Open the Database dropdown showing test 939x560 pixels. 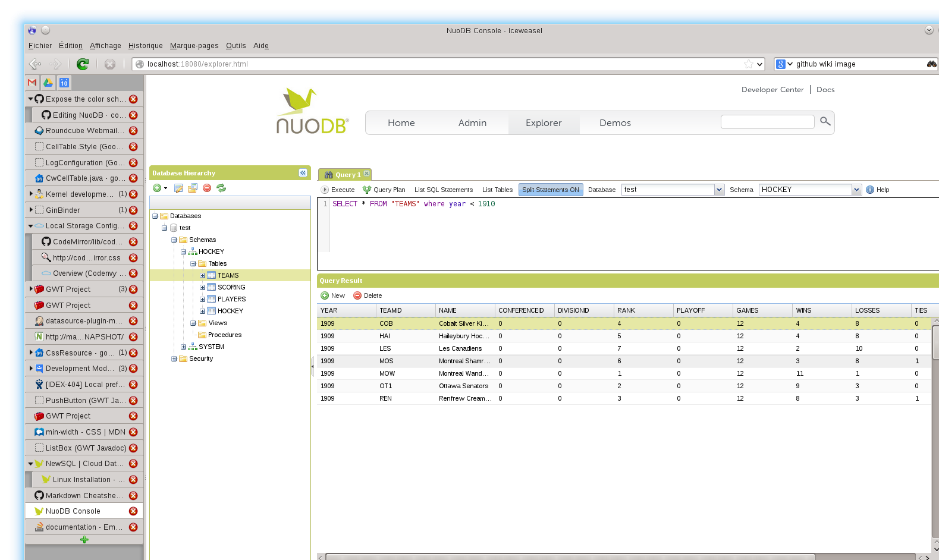(719, 190)
